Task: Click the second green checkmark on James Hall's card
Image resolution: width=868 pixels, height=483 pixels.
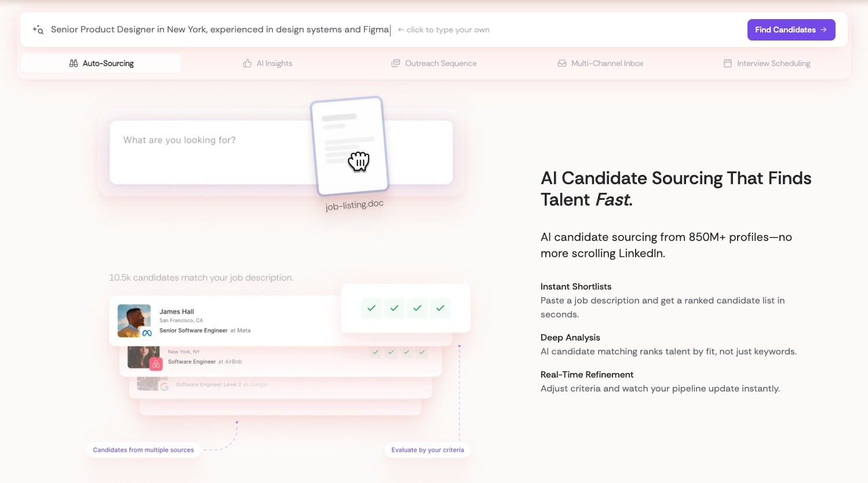Action: click(x=394, y=308)
